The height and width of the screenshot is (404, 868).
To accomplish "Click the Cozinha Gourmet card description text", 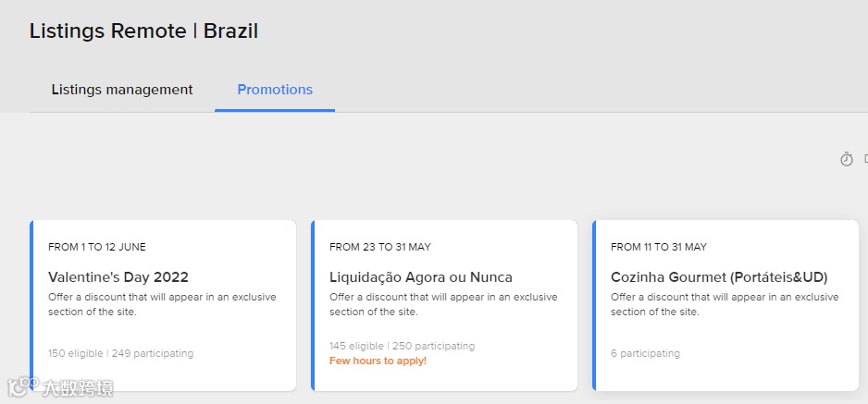I will pos(725,304).
